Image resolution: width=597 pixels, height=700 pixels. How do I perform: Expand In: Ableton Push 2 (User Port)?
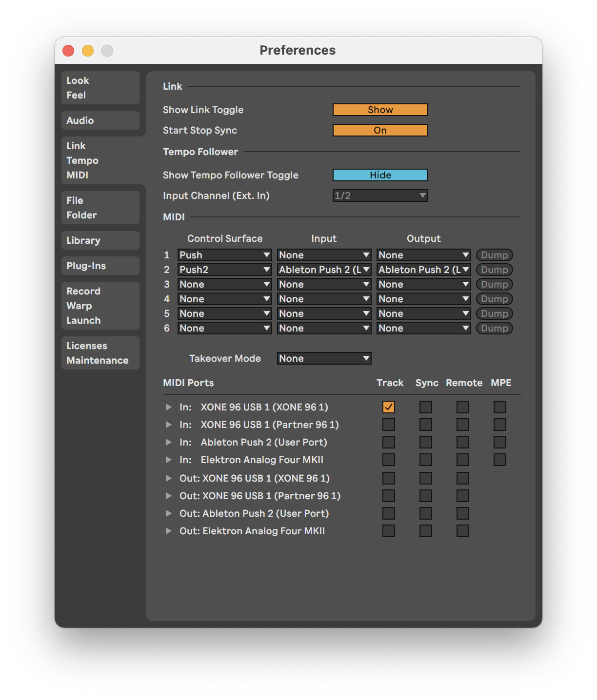point(168,442)
